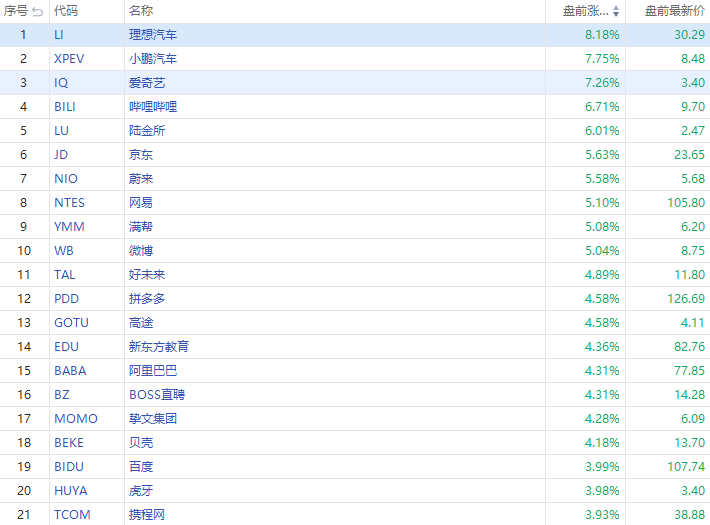Open 网易 stock name
Viewport: 710px width, 525px height.
click(x=141, y=203)
